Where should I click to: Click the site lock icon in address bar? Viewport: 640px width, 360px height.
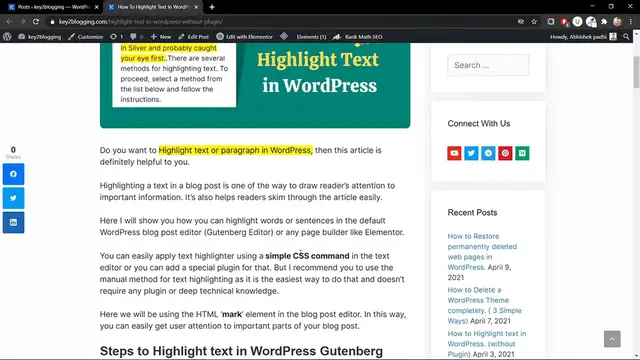pos(52,22)
